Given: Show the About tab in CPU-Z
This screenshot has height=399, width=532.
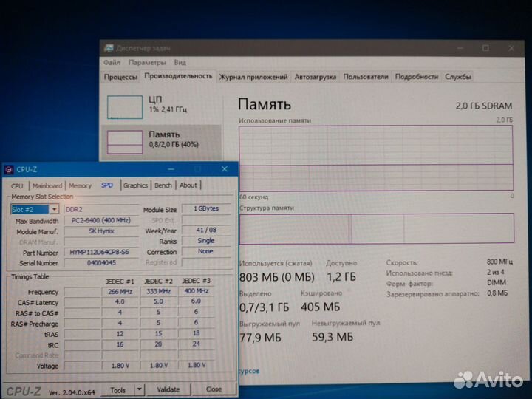Looking at the screenshot, I should click(x=188, y=185).
